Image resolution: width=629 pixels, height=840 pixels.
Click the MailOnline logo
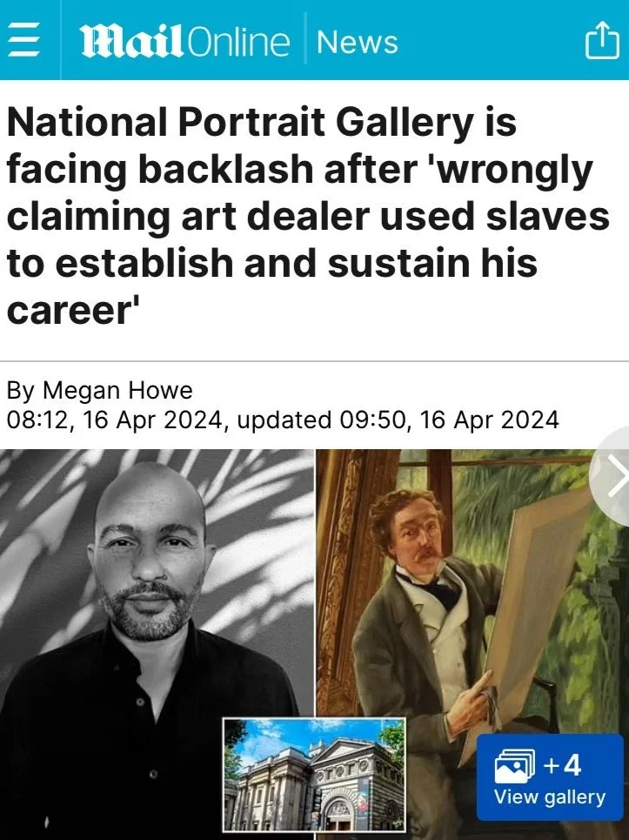(184, 42)
